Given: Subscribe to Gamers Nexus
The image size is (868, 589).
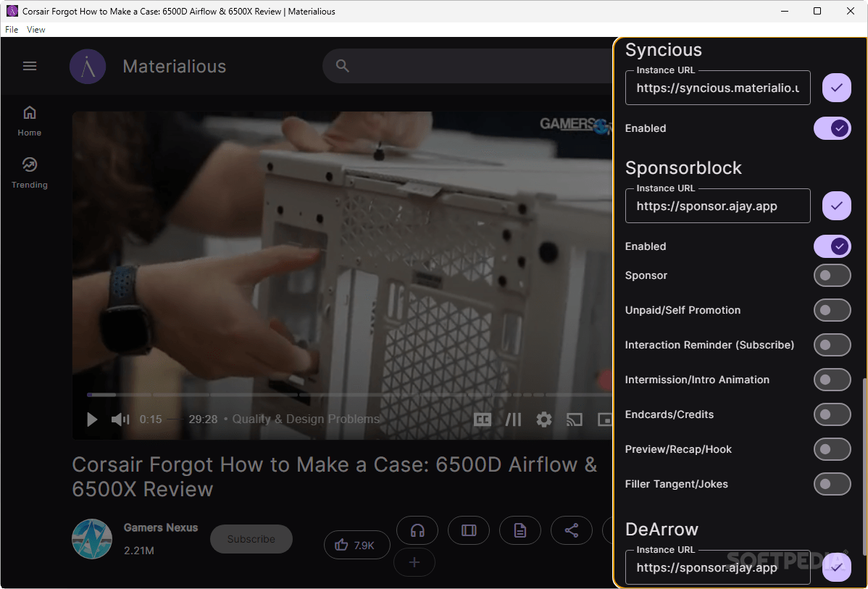Looking at the screenshot, I should point(251,539).
